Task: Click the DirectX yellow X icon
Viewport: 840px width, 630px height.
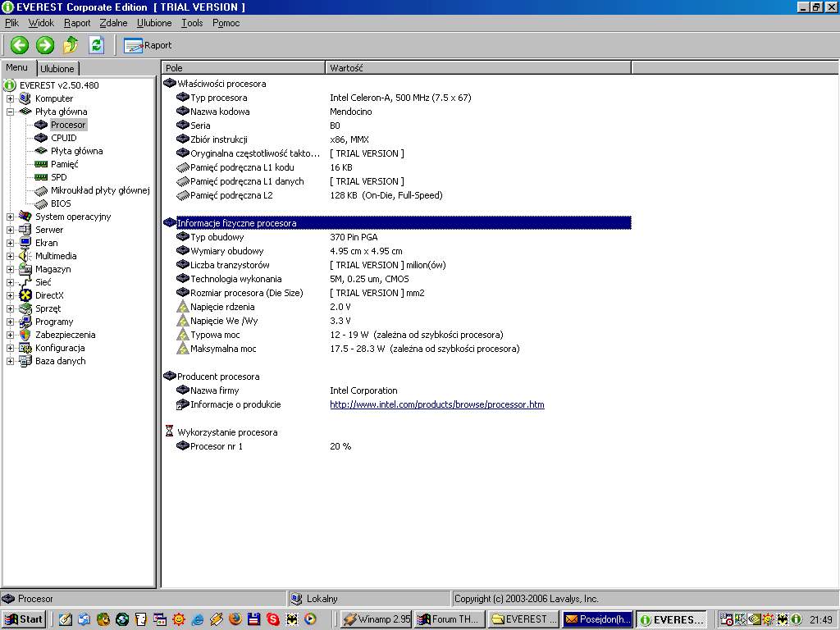Action: [25, 295]
